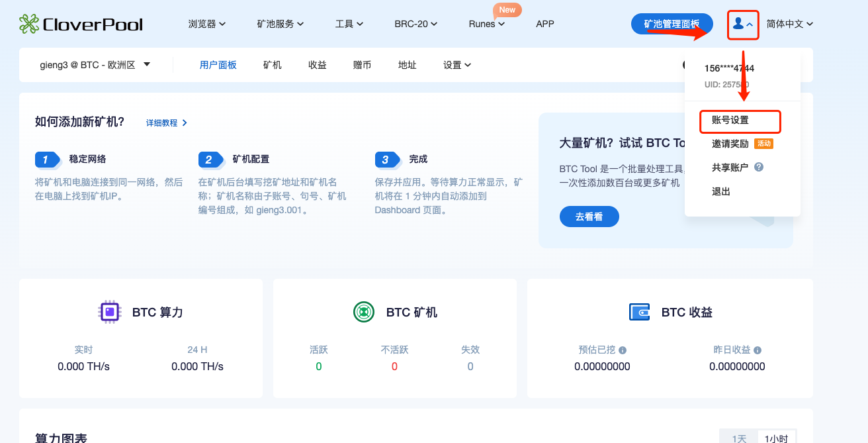Click the BTC 收益 wallet icon
This screenshot has width=868, height=443.
point(639,312)
